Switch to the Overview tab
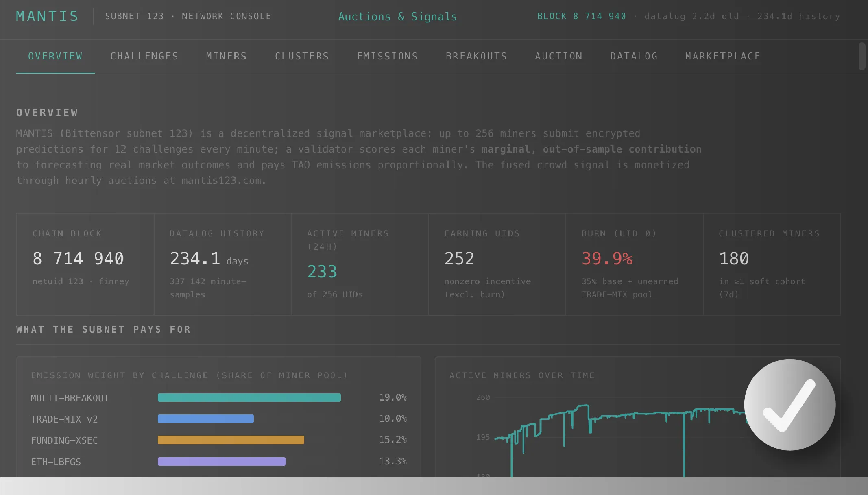The image size is (868, 495). [55, 56]
